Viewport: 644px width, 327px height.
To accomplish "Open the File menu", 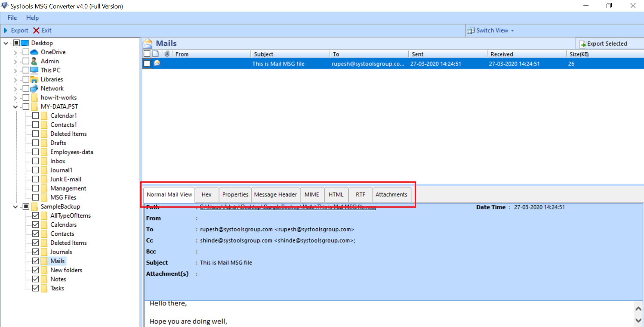I will 12,18.
